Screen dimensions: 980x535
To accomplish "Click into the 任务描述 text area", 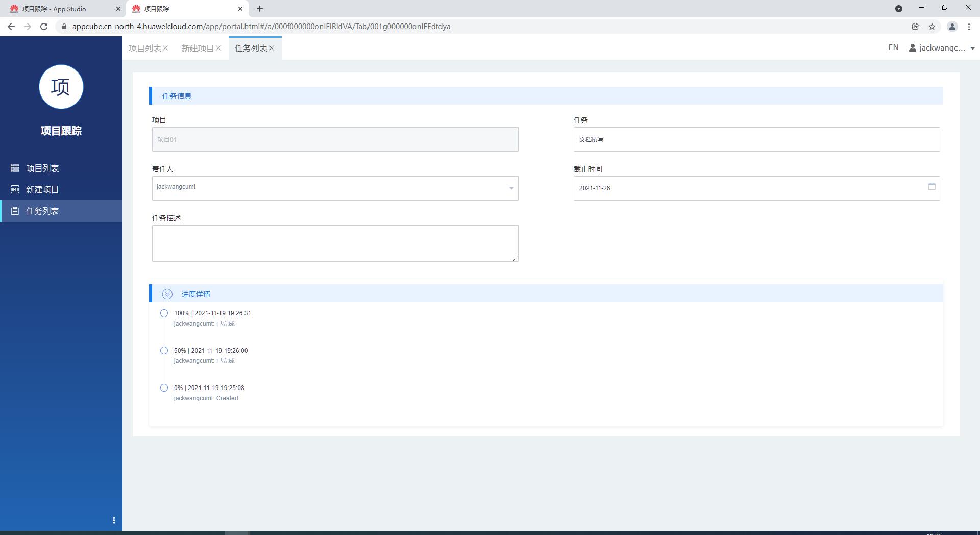I will [x=335, y=244].
